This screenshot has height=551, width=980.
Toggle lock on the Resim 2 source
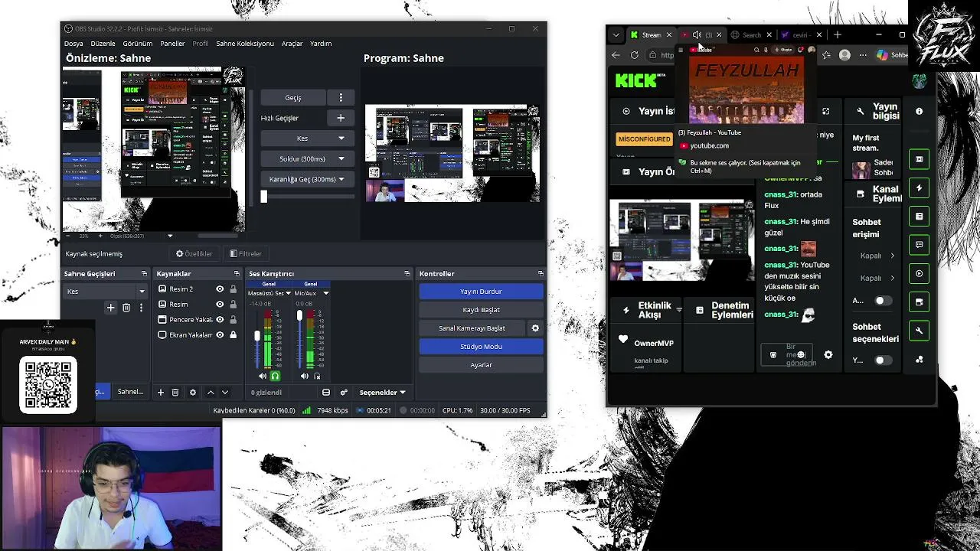click(233, 289)
